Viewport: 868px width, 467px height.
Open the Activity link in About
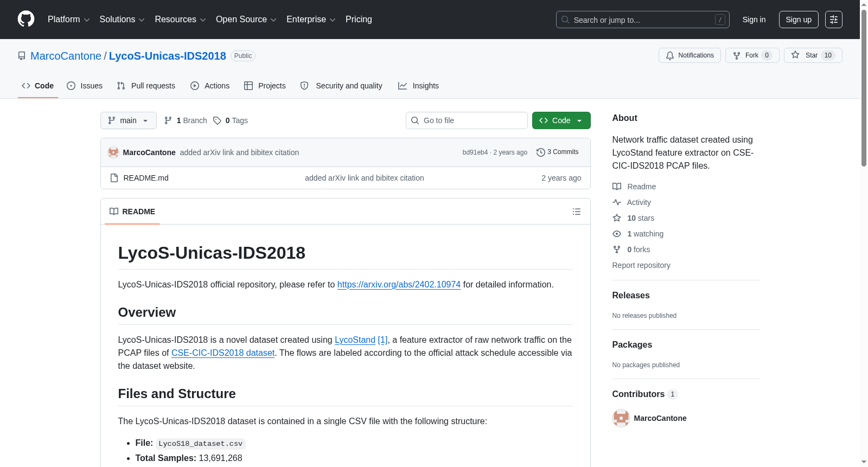631,202
